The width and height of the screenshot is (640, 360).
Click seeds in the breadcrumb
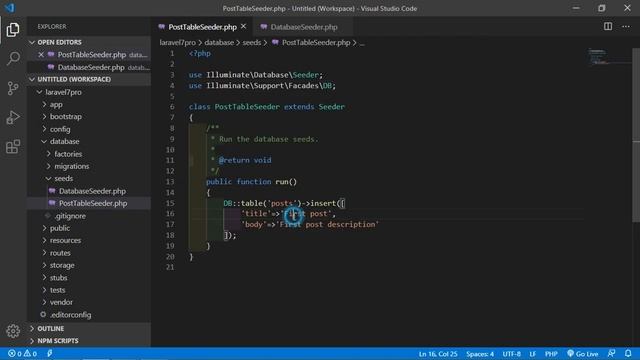(x=251, y=42)
